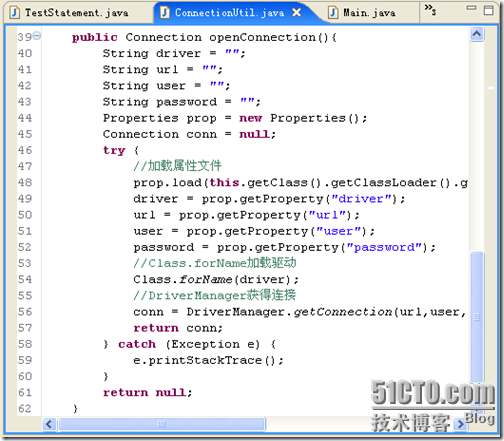Click the vertical scrollbar up arrow
Viewport: 504px width, 441px height.
click(x=477, y=34)
